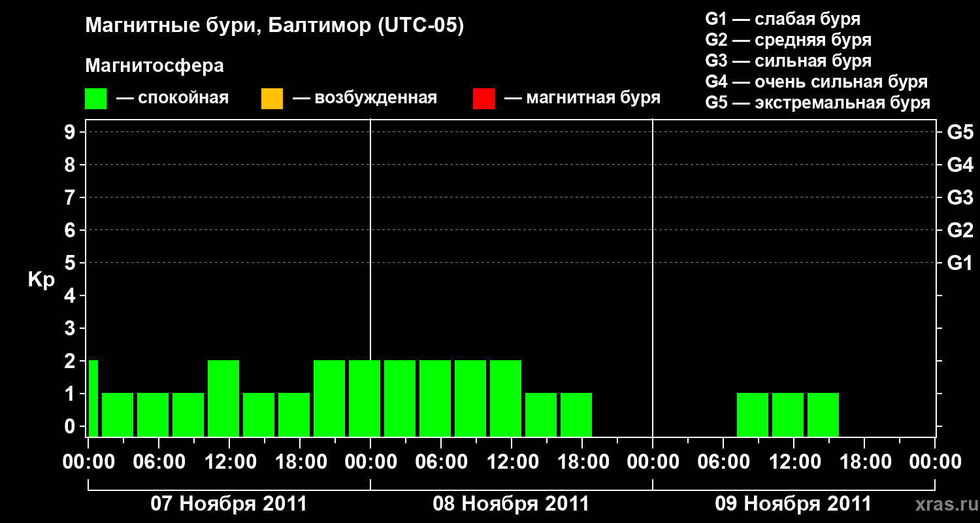Click the '08 Ноября 2011' date label

pyautogui.click(x=511, y=504)
